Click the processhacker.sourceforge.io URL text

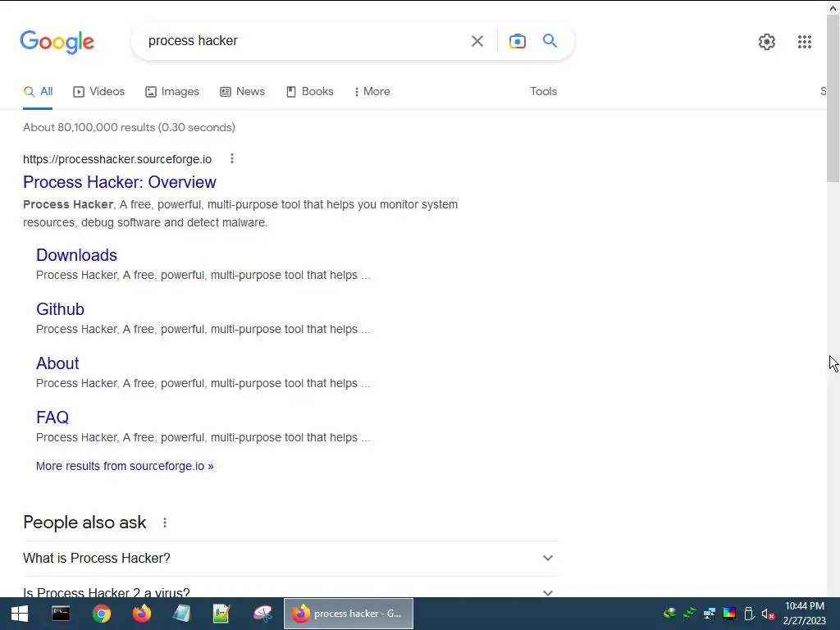click(x=117, y=159)
